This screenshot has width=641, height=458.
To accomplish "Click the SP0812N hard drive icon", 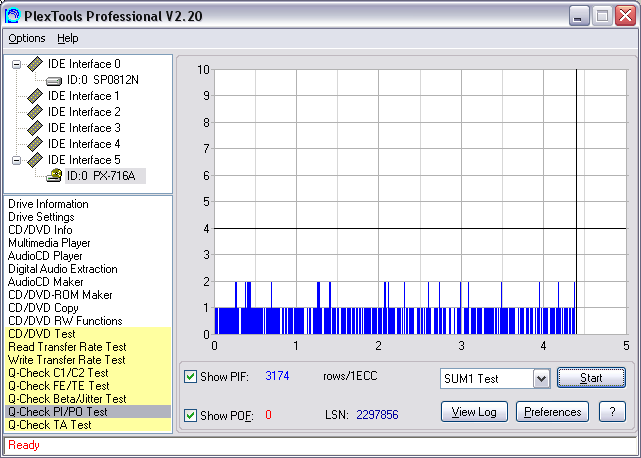I will 54,81.
